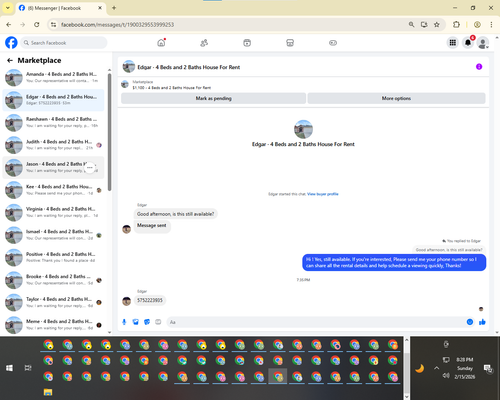
Task: Open the Chrome profile icon
Action: pos(477,24)
